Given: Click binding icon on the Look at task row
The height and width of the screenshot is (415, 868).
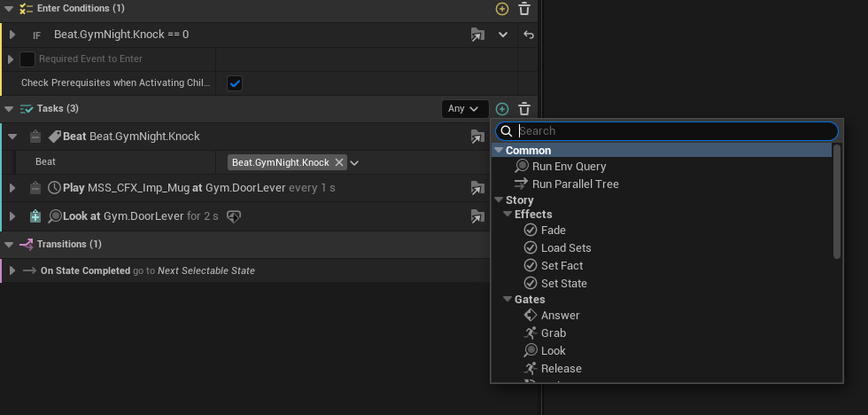Looking at the screenshot, I should [477, 216].
